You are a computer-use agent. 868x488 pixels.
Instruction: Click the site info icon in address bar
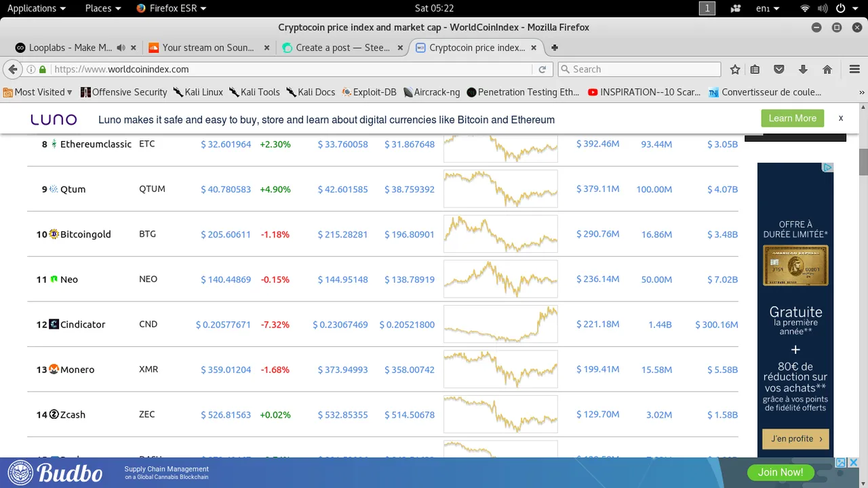(31, 69)
